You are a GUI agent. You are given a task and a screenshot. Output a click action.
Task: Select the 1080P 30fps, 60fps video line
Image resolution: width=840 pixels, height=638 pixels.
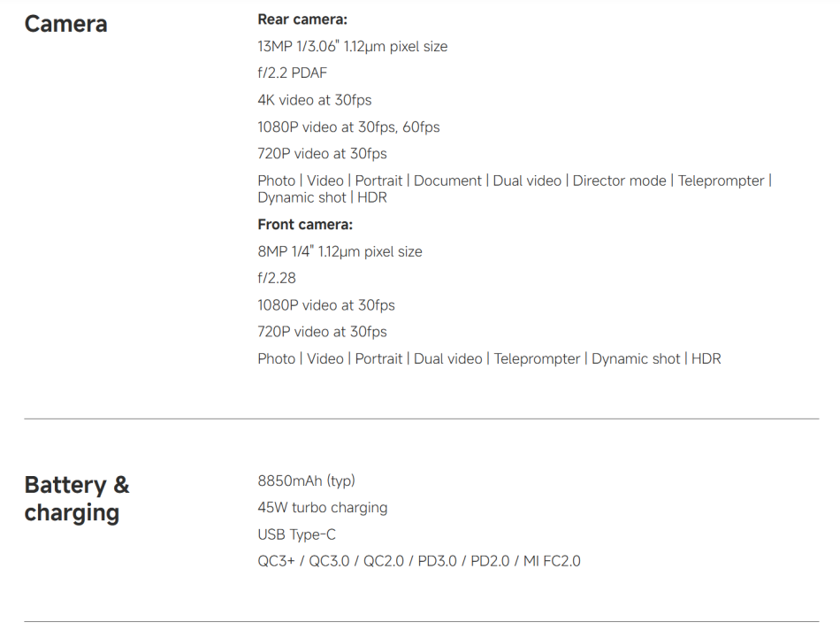(348, 127)
